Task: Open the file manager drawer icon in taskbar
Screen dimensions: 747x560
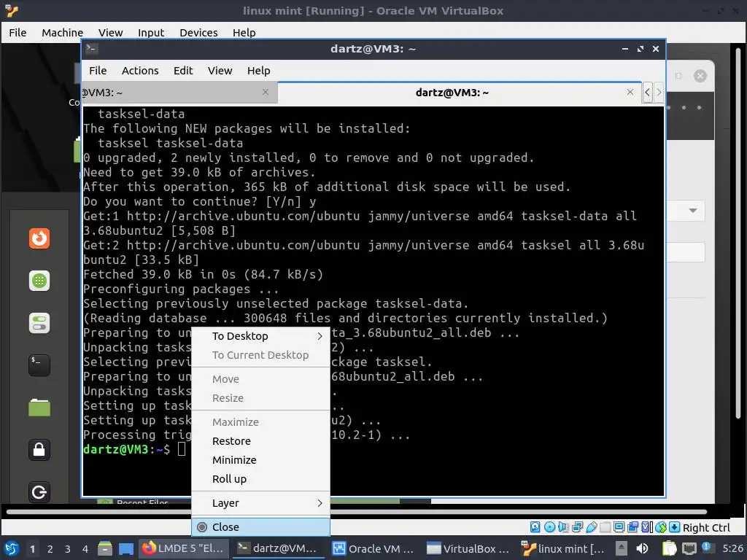Action: [x=105, y=548]
